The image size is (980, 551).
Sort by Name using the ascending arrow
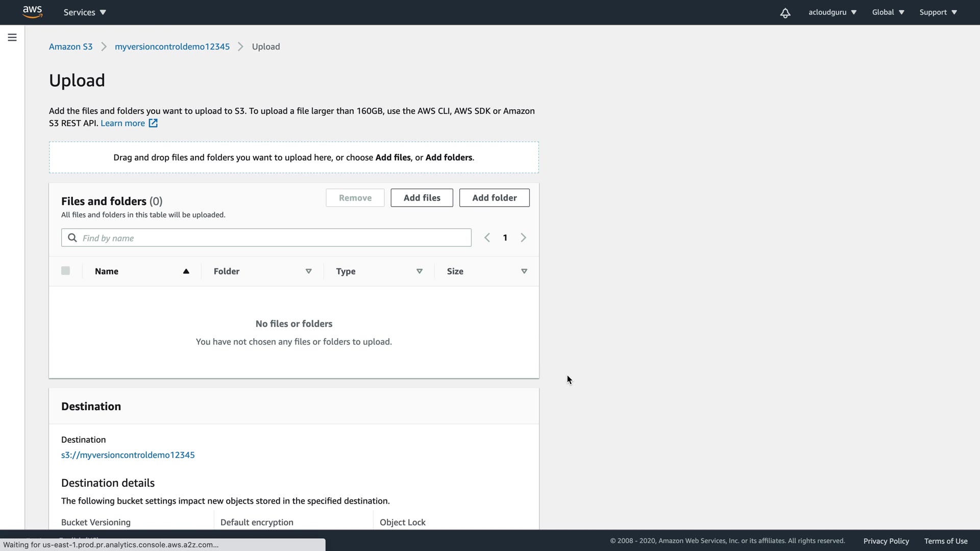[186, 271]
